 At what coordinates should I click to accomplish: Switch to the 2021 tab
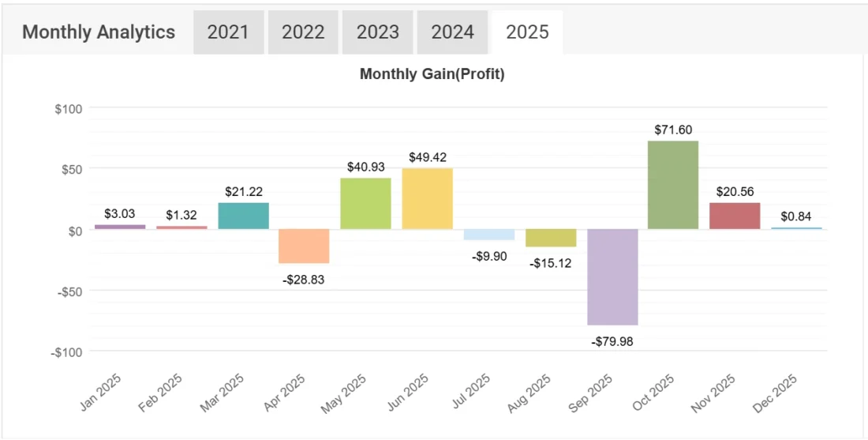[x=227, y=32]
